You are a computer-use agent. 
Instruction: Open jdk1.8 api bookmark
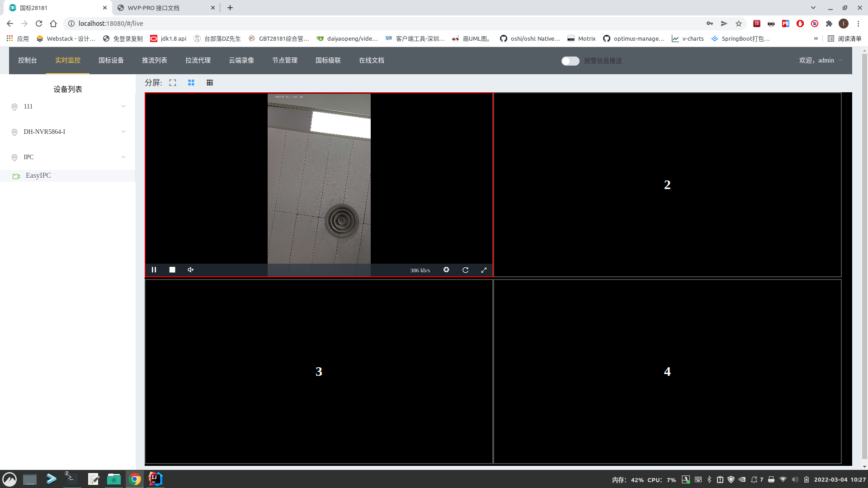click(168, 38)
